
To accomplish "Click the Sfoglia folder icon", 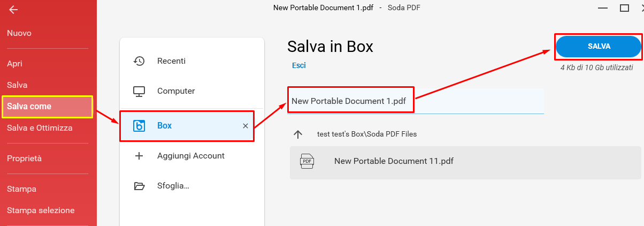I will (139, 186).
